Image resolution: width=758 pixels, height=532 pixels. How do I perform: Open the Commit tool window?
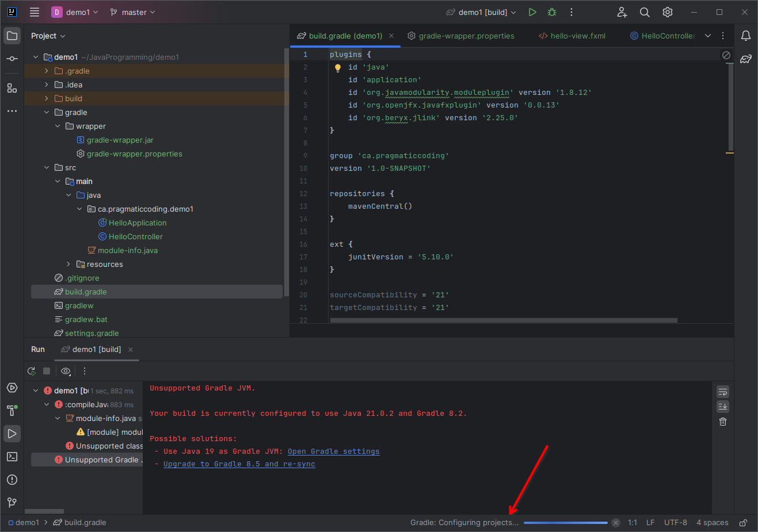12,59
